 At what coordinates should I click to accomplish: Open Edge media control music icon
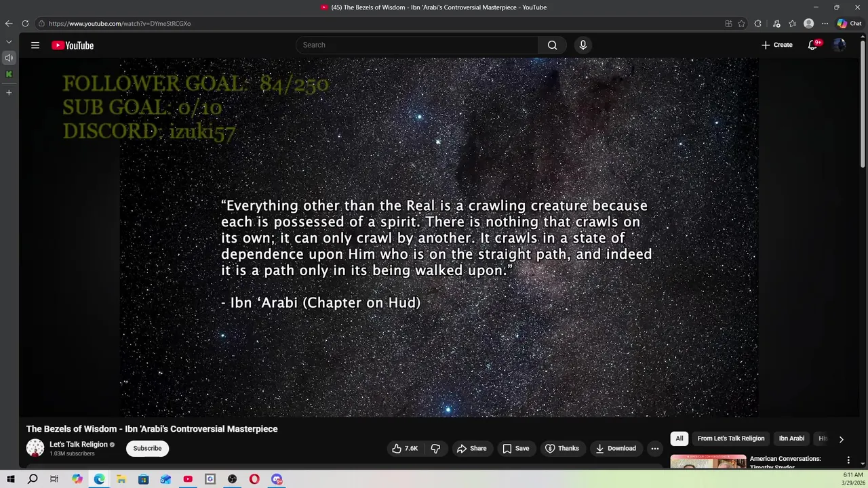pos(776,24)
